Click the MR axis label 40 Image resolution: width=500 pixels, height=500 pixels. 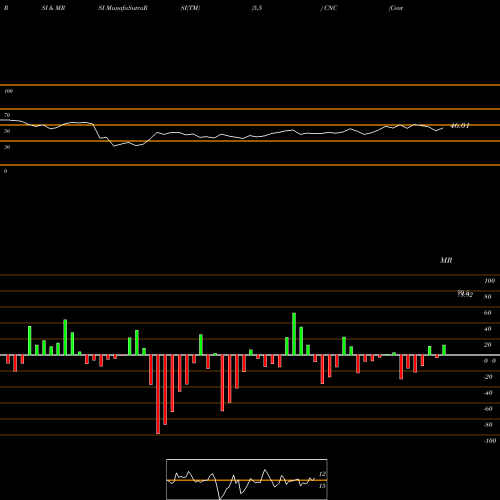[488, 329]
